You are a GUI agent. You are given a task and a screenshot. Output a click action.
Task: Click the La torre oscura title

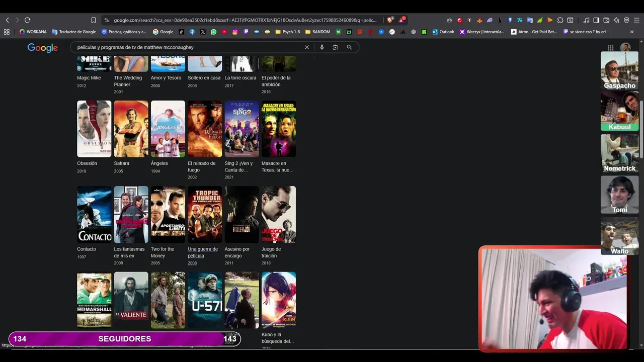click(x=240, y=78)
